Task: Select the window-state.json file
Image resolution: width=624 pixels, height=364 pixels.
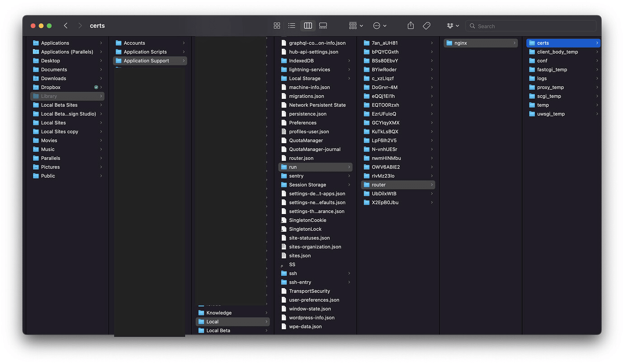Action: [x=315, y=309]
